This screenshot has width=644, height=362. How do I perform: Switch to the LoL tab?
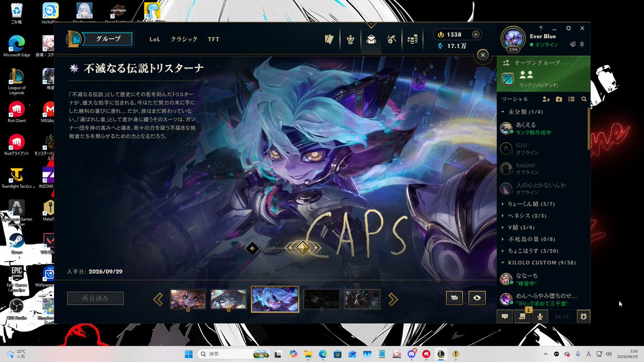(155, 39)
